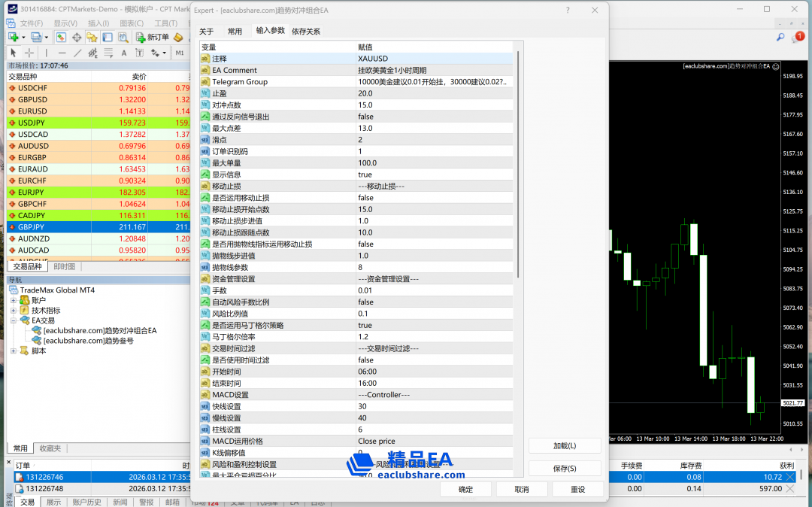Pick the Text label 'A' tool
Image resolution: width=812 pixels, height=507 pixels.
tap(125, 53)
